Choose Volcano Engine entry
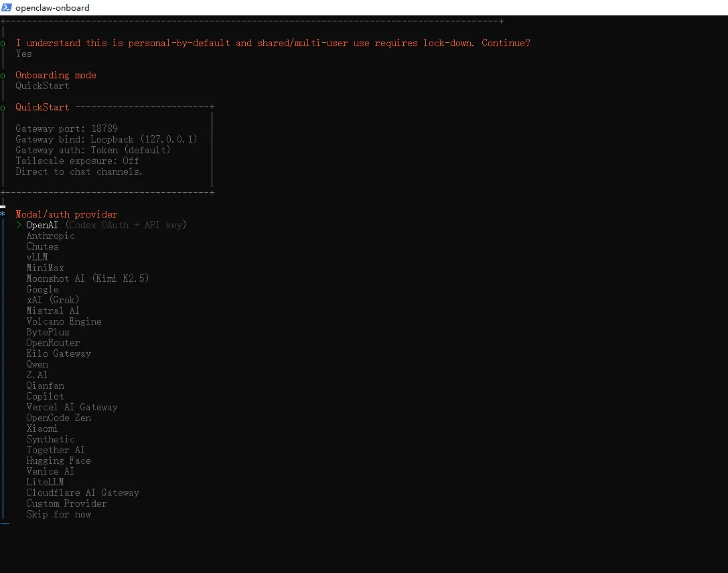 [64, 321]
